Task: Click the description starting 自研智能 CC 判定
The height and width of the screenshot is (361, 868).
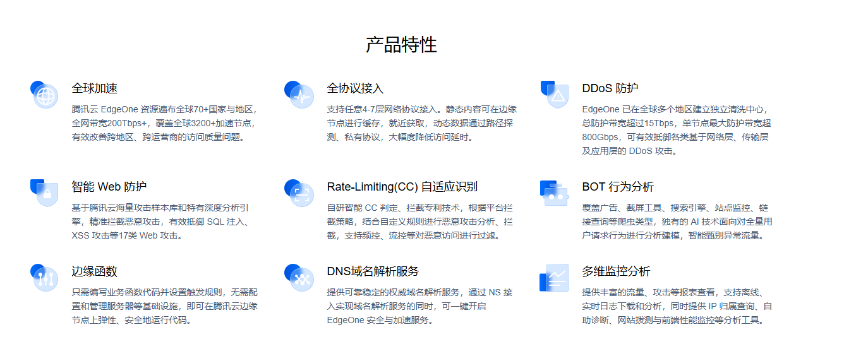Action: 419,222
